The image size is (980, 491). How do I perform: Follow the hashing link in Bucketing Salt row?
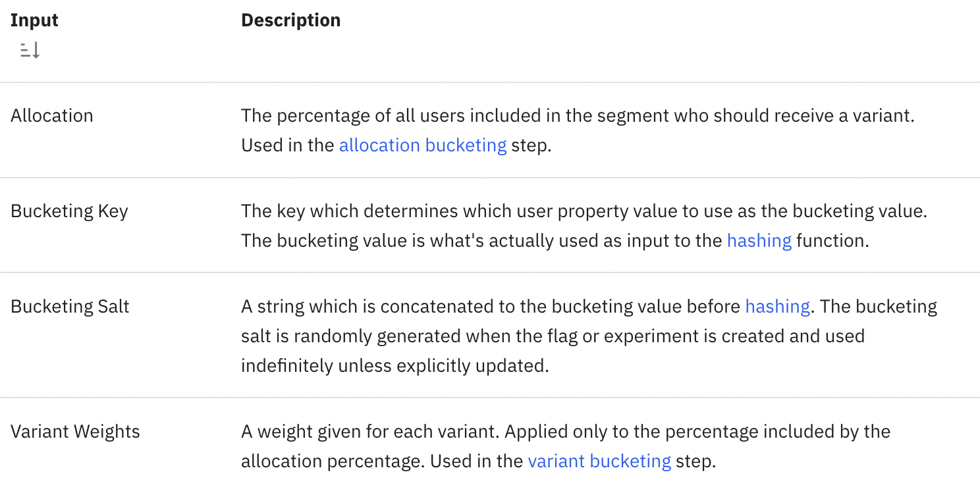point(777,306)
